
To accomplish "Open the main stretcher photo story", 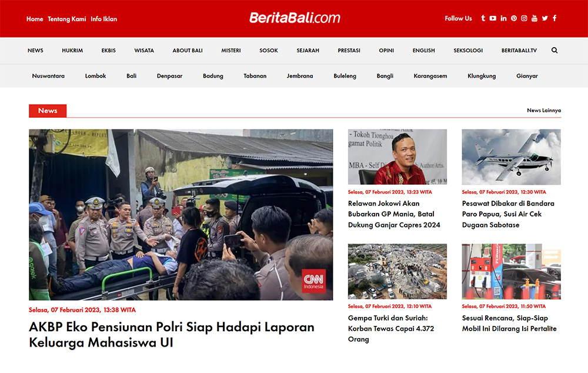I will 181,215.
